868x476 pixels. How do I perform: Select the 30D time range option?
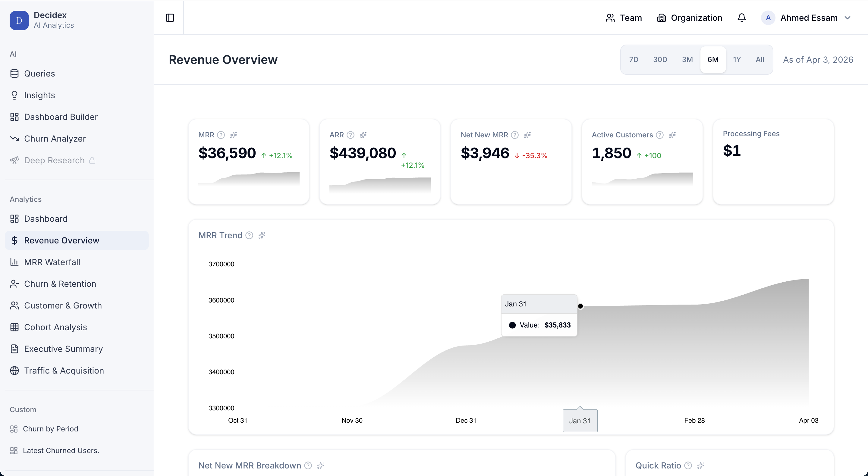(660, 60)
